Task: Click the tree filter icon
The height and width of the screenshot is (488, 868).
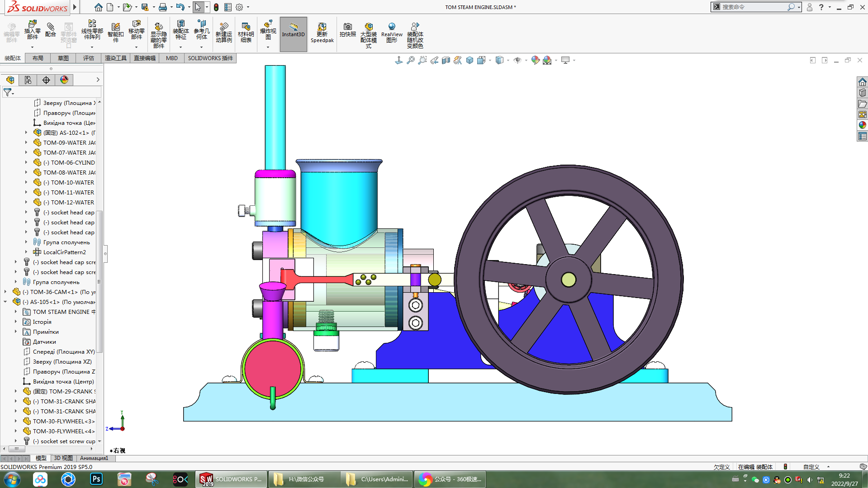Action: (x=8, y=92)
